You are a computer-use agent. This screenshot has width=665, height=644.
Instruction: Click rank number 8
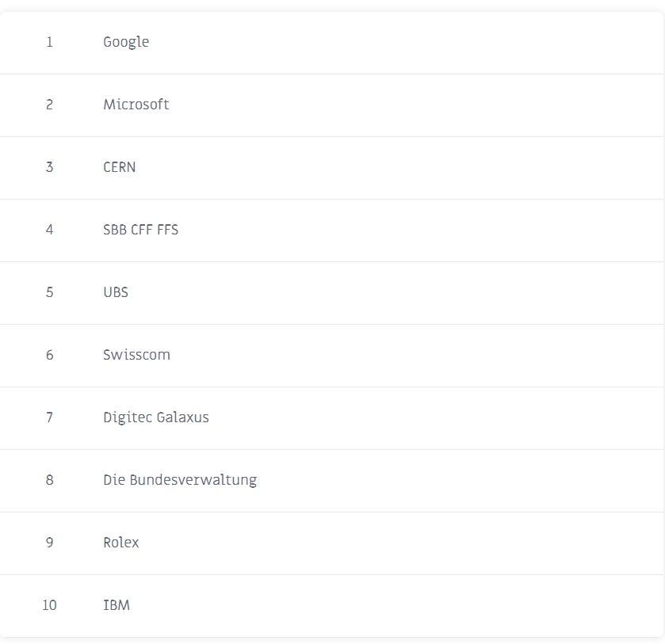[50, 480]
